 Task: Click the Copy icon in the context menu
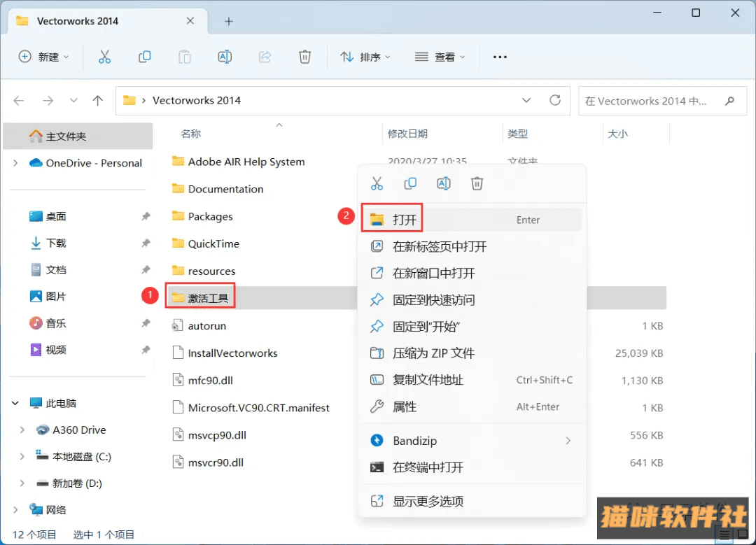point(410,183)
